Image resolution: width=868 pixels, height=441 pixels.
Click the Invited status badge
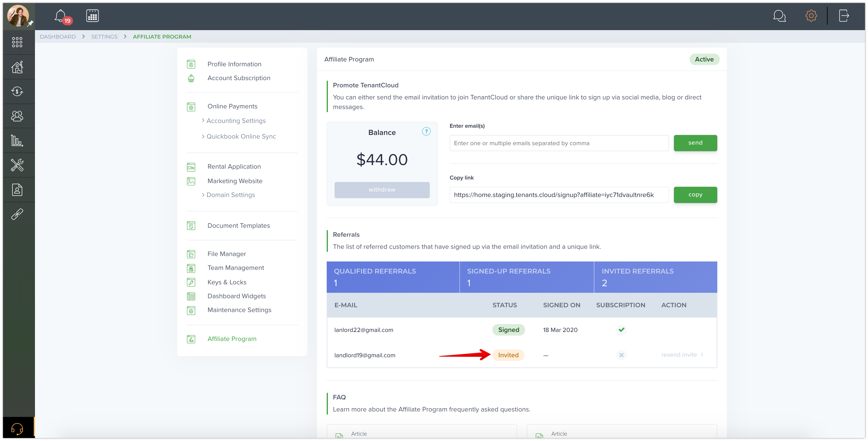508,355
